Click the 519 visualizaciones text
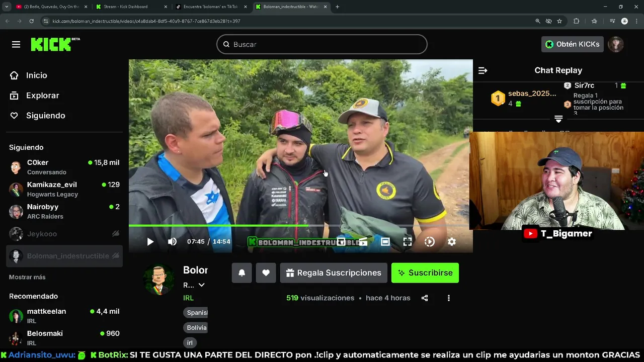 (x=320, y=298)
